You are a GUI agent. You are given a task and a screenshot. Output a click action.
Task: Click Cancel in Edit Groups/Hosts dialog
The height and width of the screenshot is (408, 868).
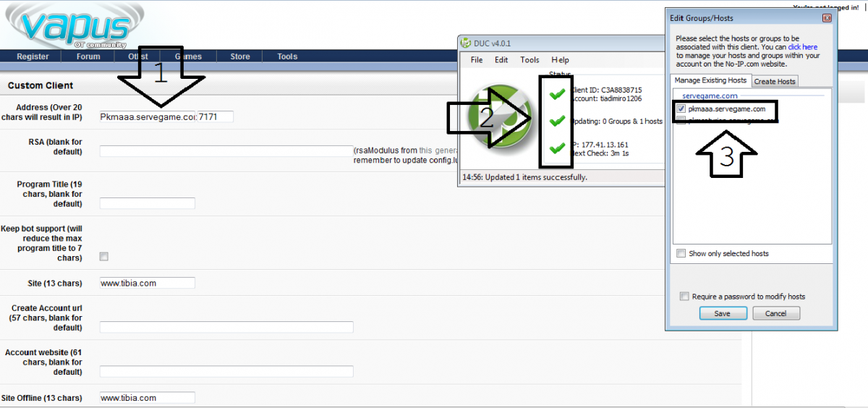point(775,313)
